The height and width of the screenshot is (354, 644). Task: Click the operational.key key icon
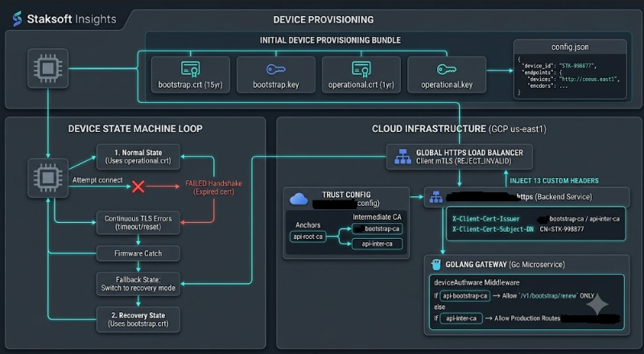[447, 69]
